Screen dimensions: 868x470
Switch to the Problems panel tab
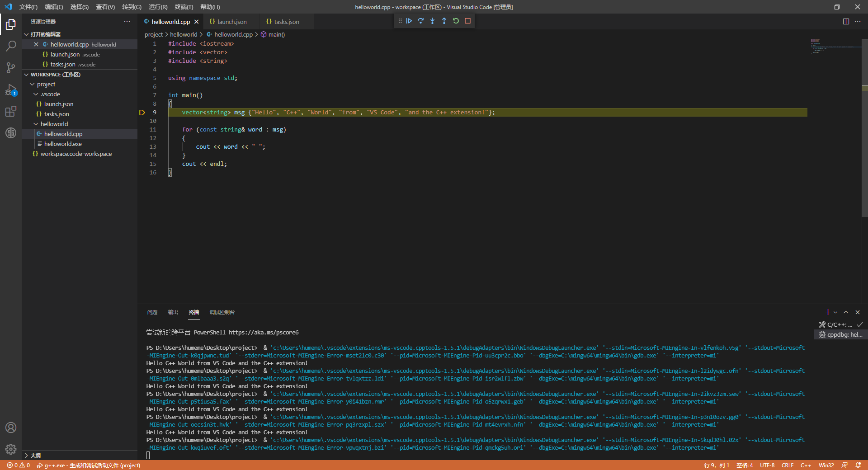[152, 312]
